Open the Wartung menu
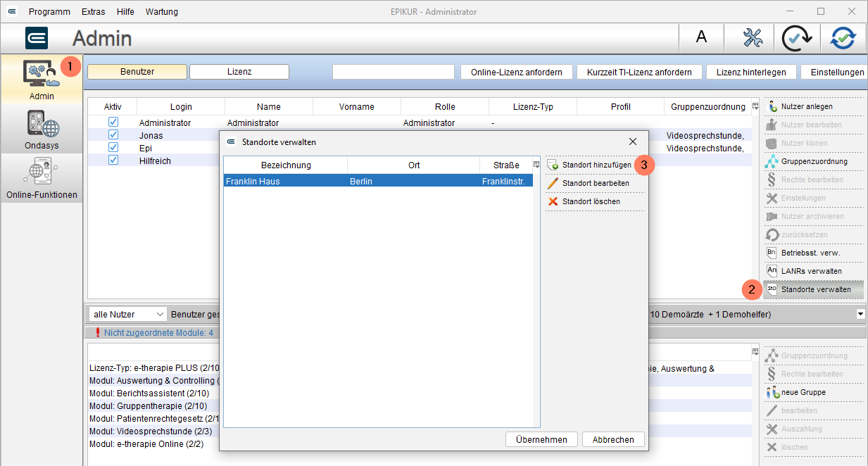This screenshot has height=466, width=868. click(162, 11)
